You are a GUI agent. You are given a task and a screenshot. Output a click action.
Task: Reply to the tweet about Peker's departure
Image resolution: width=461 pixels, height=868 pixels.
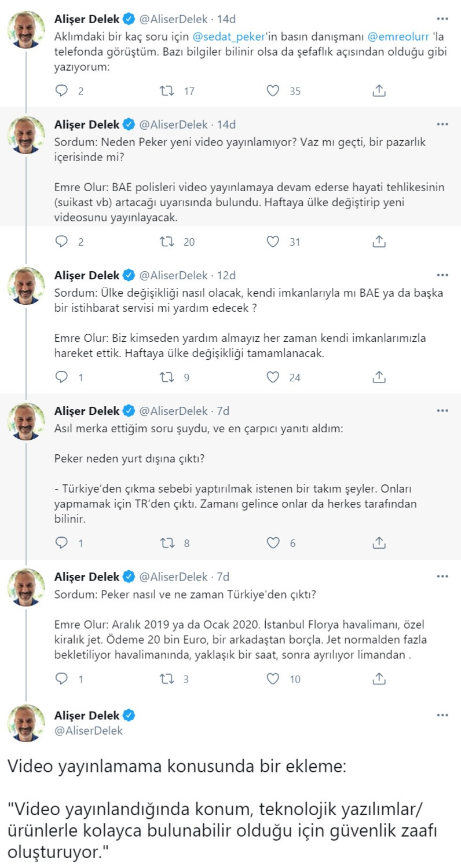tap(62, 543)
